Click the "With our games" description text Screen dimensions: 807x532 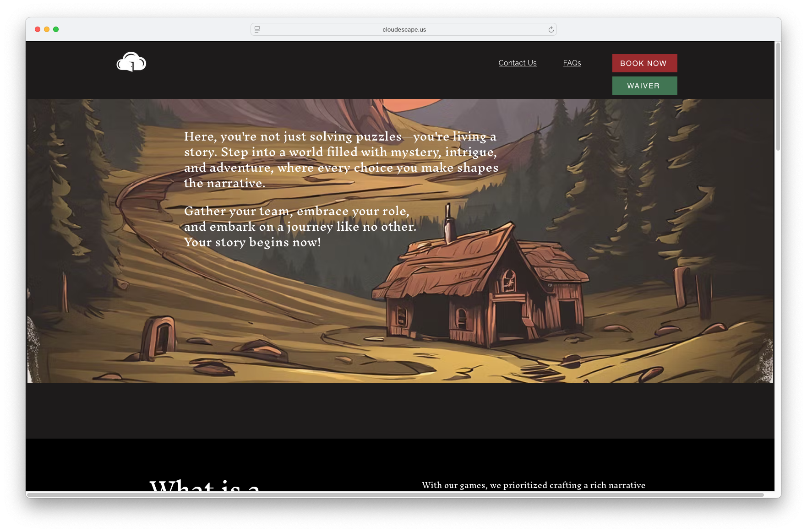533,485
